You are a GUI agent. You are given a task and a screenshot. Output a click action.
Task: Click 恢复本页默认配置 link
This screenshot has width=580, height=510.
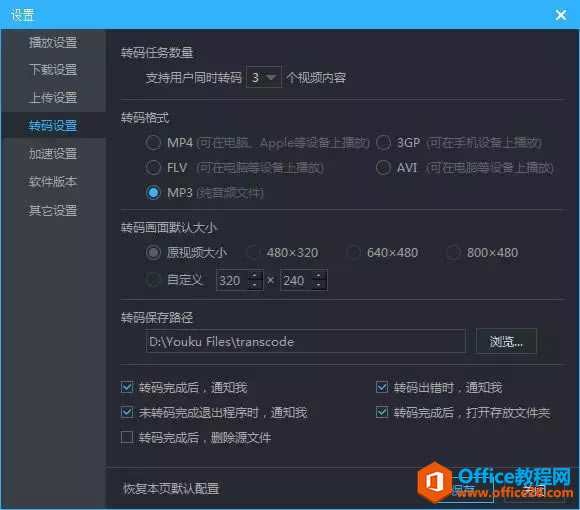pyautogui.click(x=171, y=489)
